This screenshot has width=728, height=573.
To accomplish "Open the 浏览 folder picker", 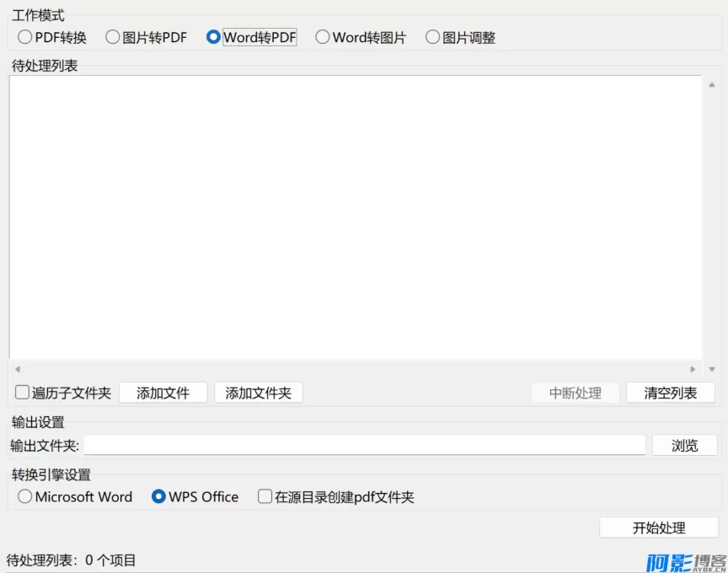I will [684, 445].
